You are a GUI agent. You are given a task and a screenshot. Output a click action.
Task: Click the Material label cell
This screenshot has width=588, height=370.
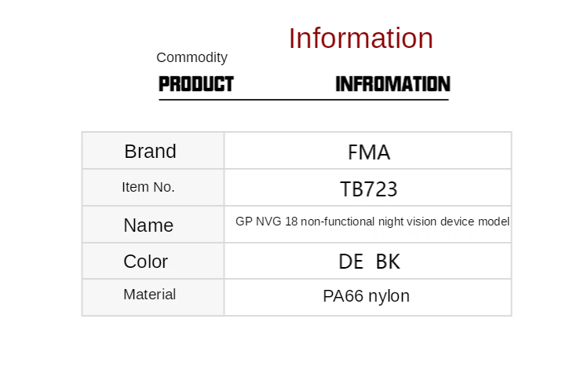(x=149, y=295)
